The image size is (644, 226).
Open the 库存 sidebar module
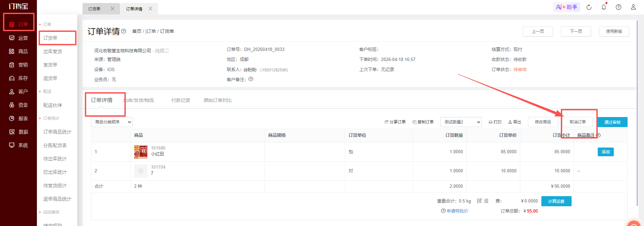(18, 78)
